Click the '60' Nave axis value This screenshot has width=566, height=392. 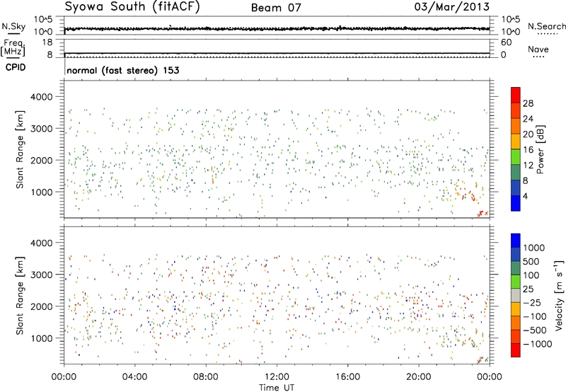pos(506,42)
